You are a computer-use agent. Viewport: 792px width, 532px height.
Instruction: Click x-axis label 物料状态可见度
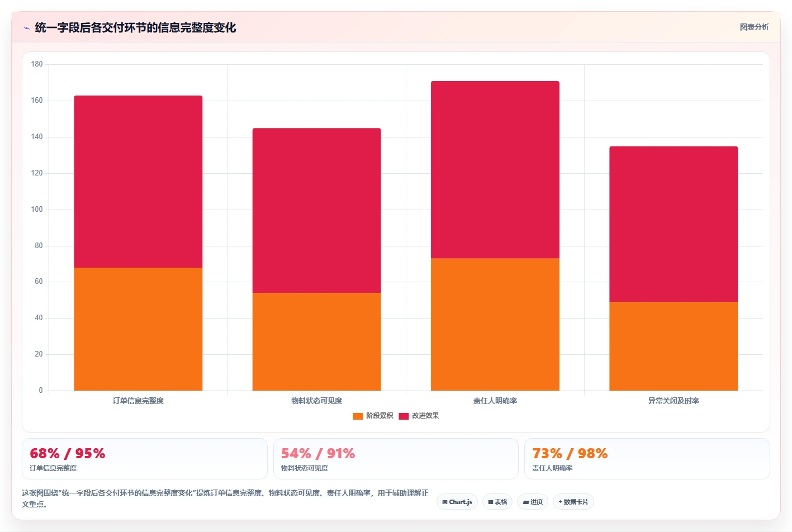(x=316, y=401)
